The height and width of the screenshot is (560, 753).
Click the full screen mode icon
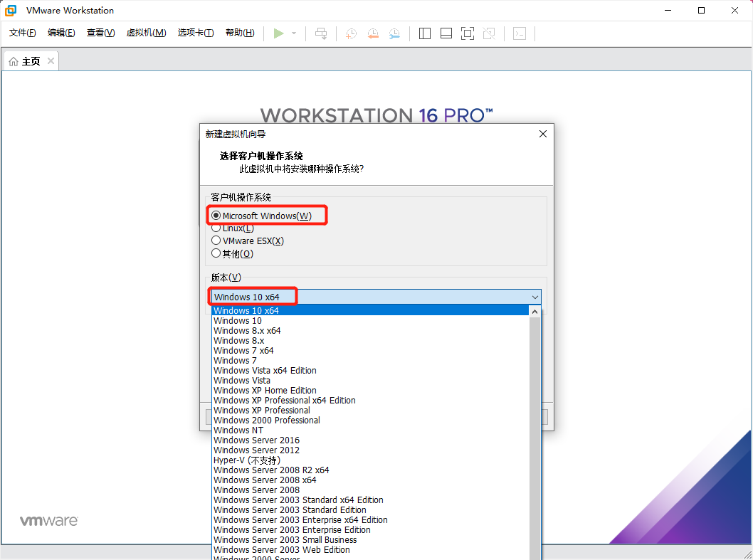468,33
